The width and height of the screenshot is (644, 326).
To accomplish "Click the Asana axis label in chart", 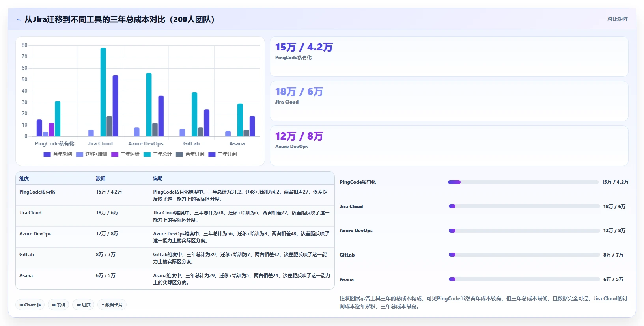I will coord(237,144).
